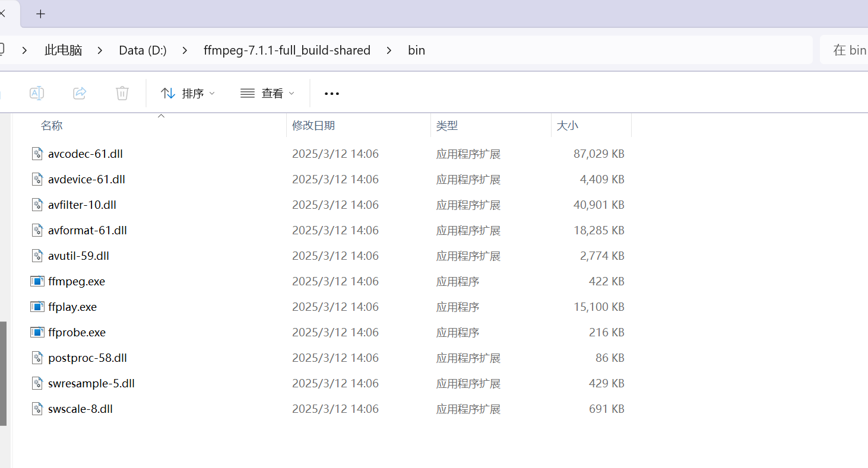Select the file name swresample-5.dll
Screen dimensions: 868x468
(x=91, y=384)
